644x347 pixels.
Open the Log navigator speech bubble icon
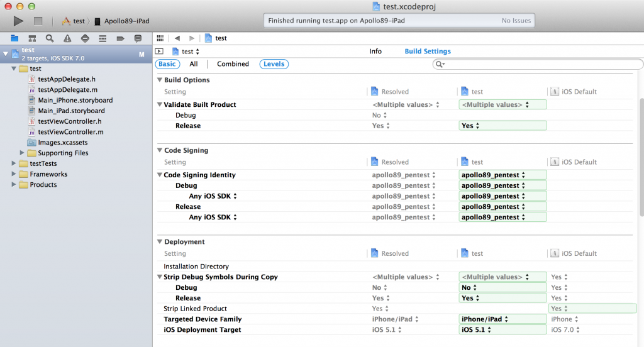(138, 38)
